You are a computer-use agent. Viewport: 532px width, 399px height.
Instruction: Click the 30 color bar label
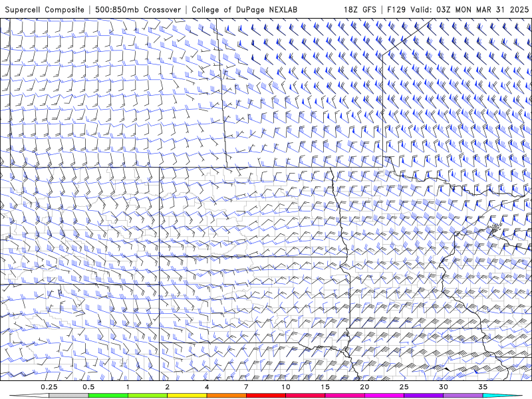click(x=443, y=387)
